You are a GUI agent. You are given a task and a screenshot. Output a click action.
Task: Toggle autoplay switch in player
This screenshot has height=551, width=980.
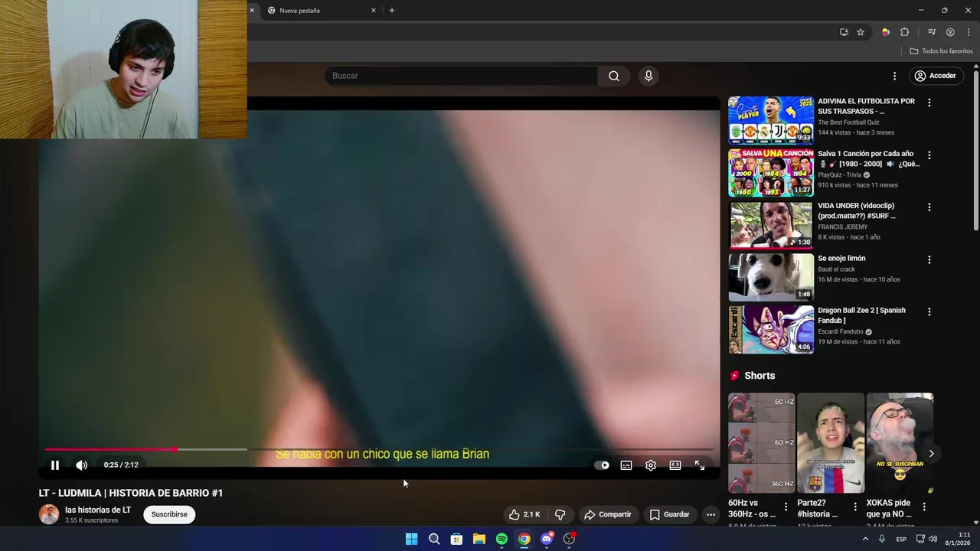coord(602,465)
